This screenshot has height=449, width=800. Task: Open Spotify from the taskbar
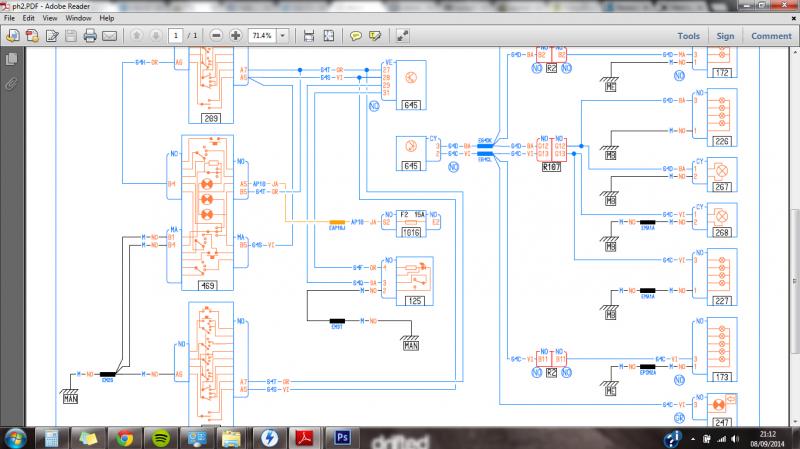pyautogui.click(x=161, y=438)
